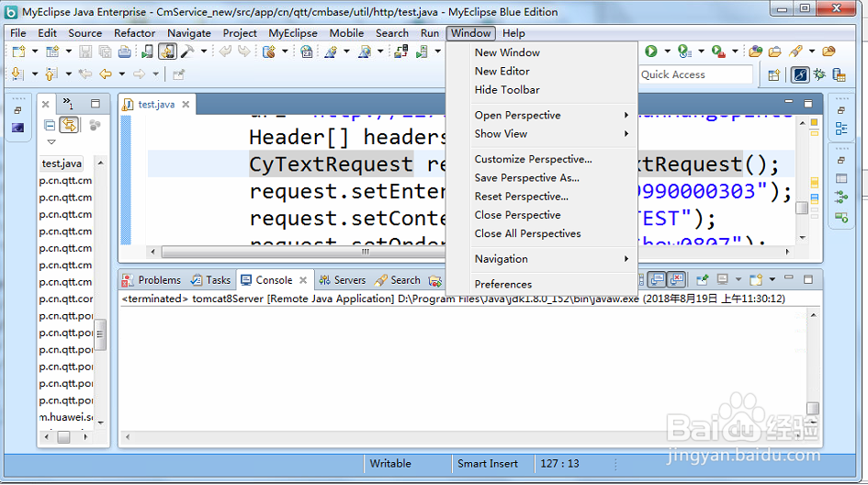Toggle the highlighted mobile preview toolbar button
868x485 pixels.
click(167, 51)
